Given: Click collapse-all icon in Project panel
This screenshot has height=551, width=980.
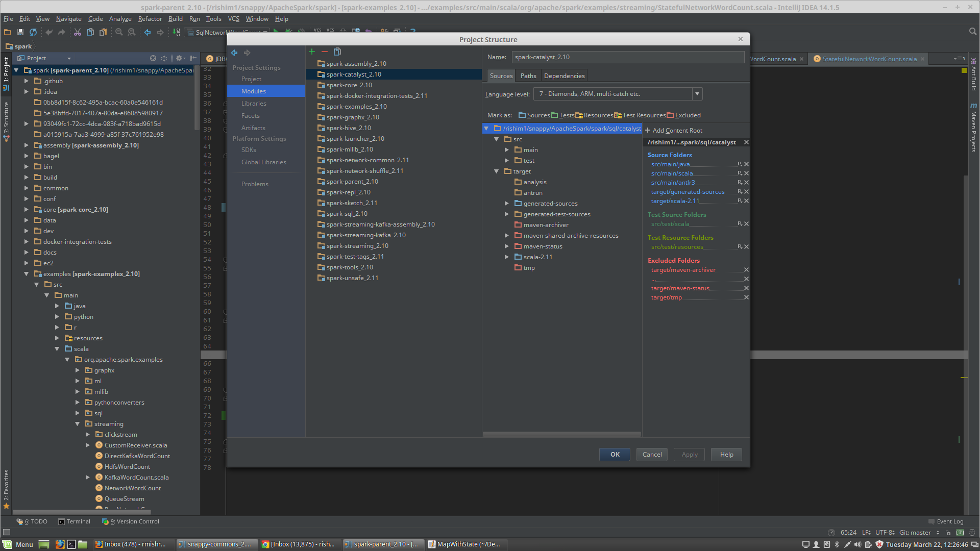Looking at the screenshot, I should point(164,58).
